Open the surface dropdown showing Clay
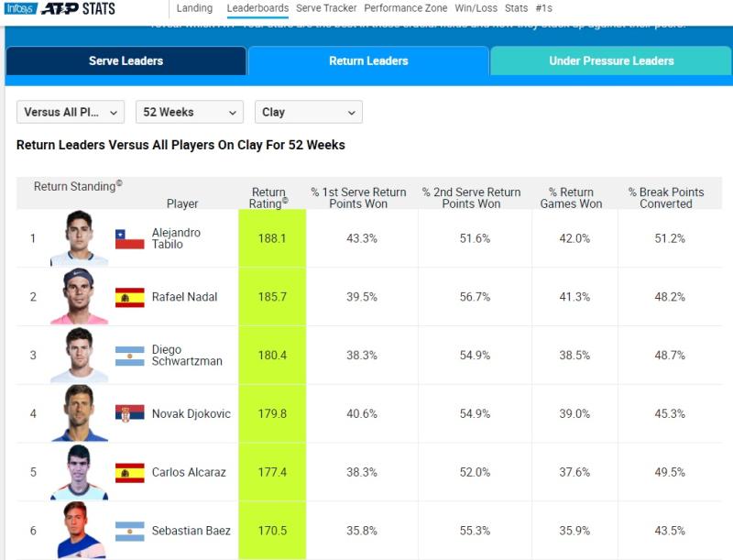This screenshot has height=560, width=733. 308,111
